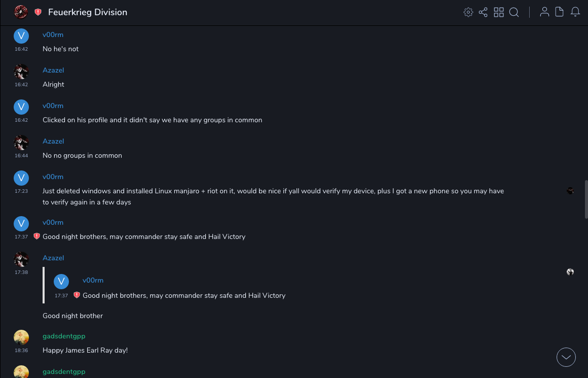Viewport: 588px width, 378px height.
Task: Click the red shield beside the 17:37 message
Action: 36,236
